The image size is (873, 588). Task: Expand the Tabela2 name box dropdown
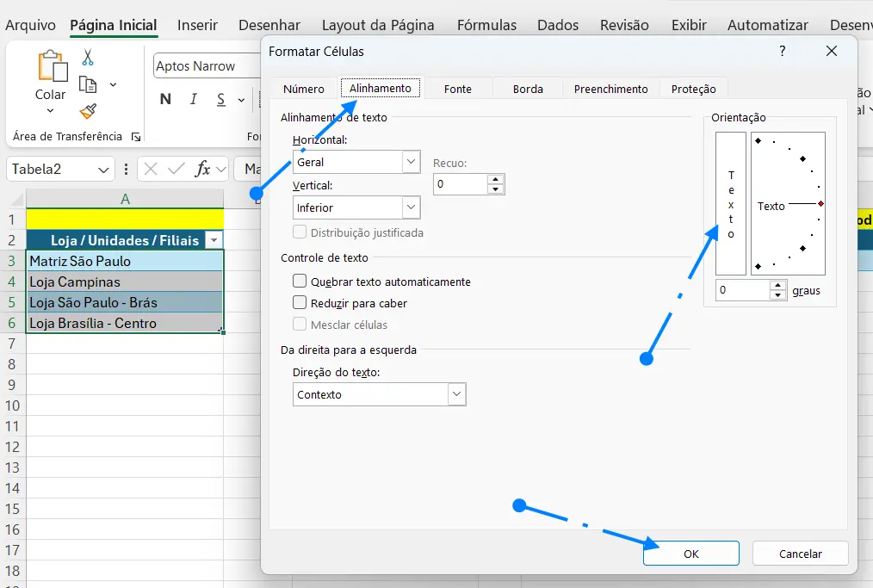(x=104, y=170)
